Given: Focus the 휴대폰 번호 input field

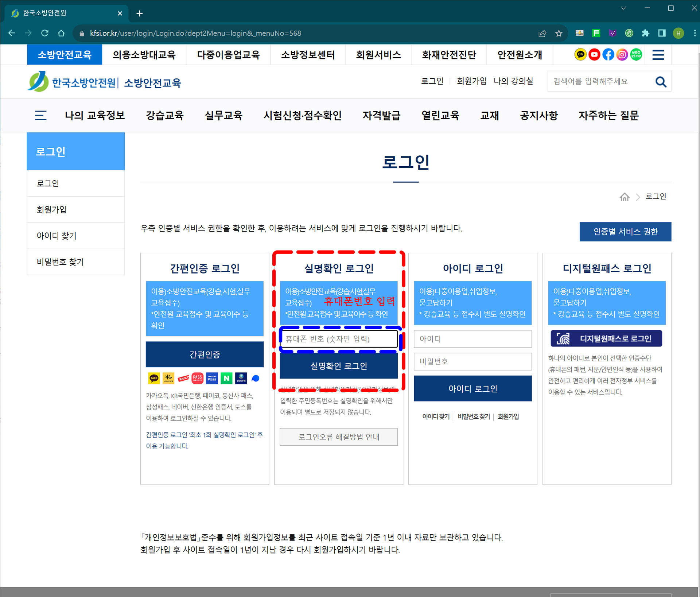Looking at the screenshot, I should coord(338,339).
